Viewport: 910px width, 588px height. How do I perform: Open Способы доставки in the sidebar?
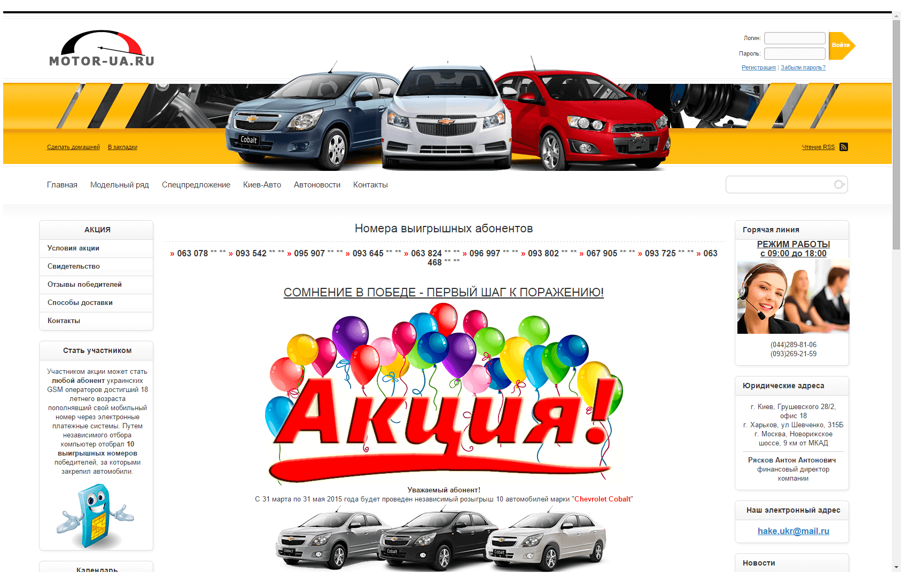pyautogui.click(x=96, y=303)
